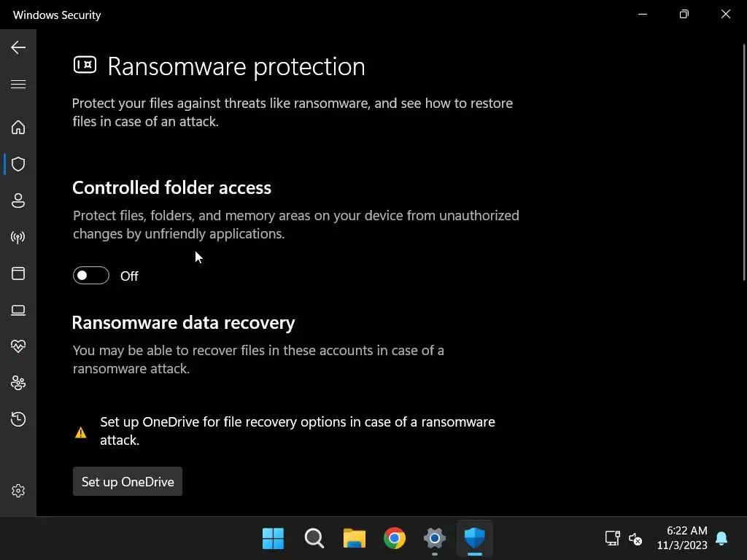Open Device performance & health icon
The image size is (747, 560).
18,346
